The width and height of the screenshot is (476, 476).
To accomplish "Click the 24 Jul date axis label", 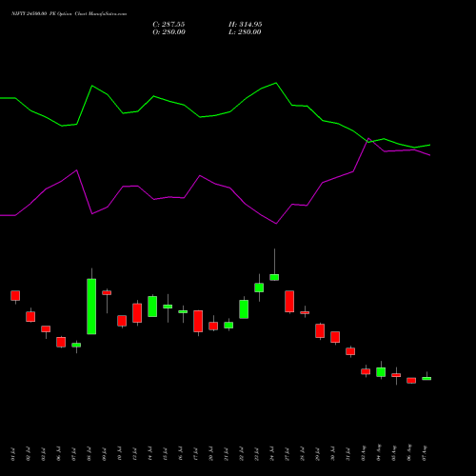I will coord(272,454).
